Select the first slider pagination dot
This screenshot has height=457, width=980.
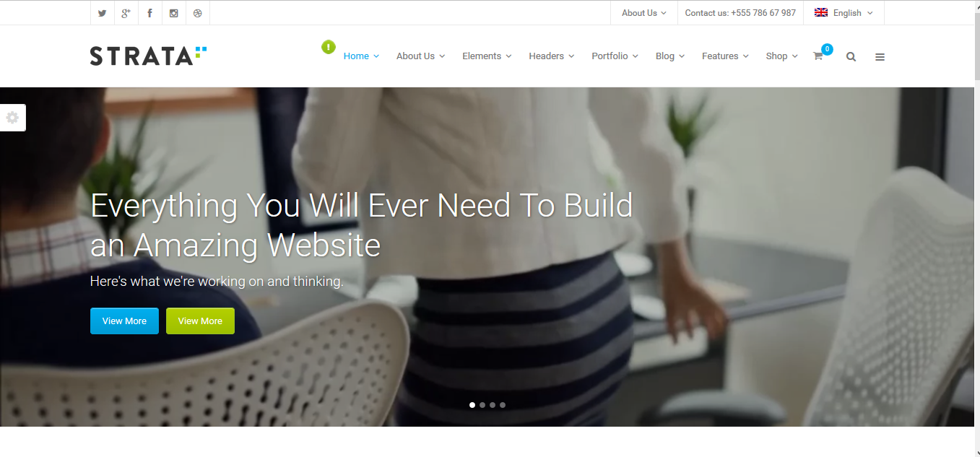pos(472,405)
